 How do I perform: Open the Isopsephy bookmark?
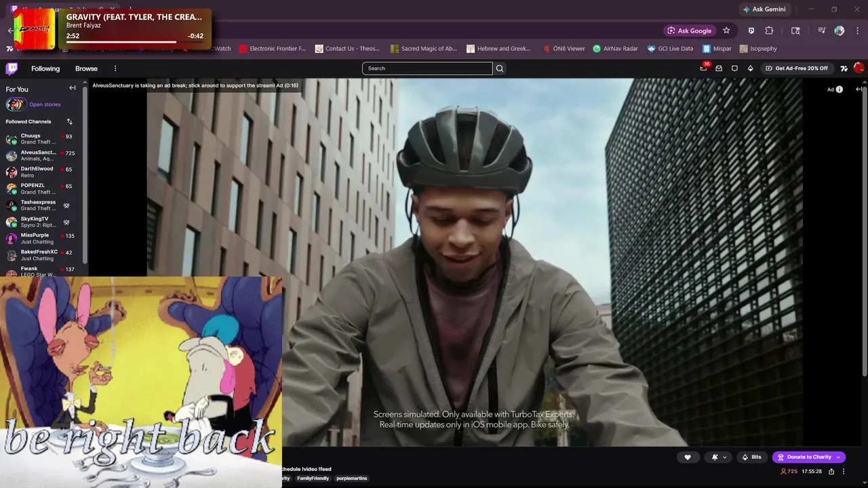pos(758,49)
